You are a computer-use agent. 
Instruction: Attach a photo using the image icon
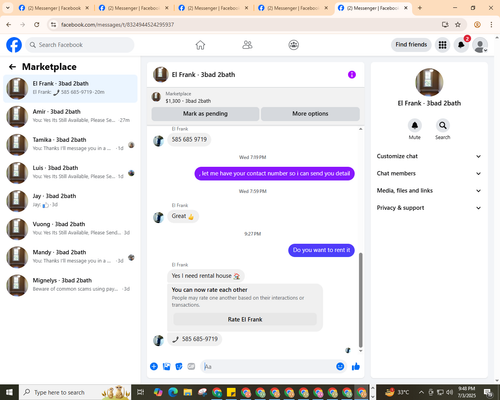tap(166, 366)
